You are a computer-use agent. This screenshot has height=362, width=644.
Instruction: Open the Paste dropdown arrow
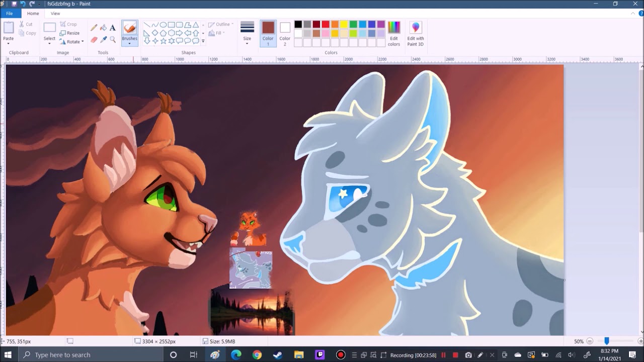coord(9,43)
